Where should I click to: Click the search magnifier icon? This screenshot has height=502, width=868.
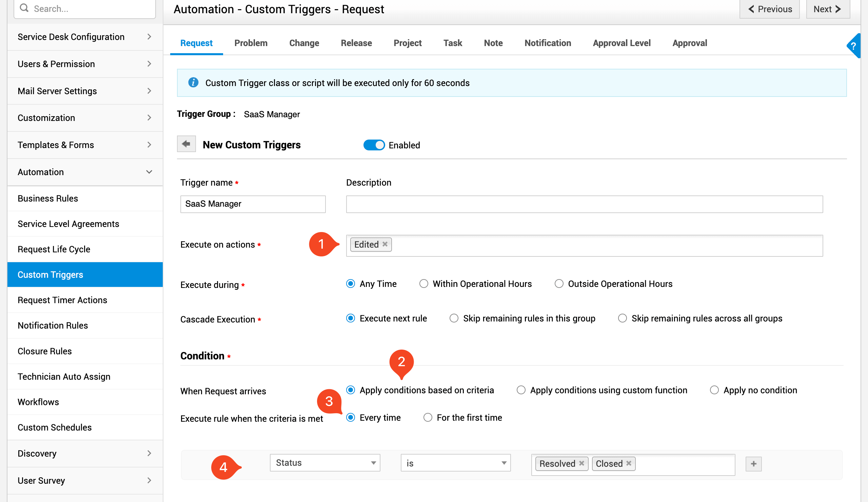[x=24, y=8]
